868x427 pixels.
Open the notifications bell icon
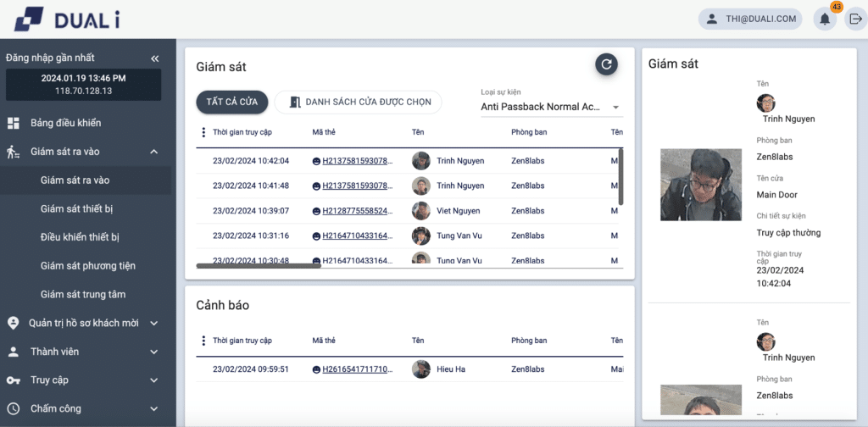824,19
